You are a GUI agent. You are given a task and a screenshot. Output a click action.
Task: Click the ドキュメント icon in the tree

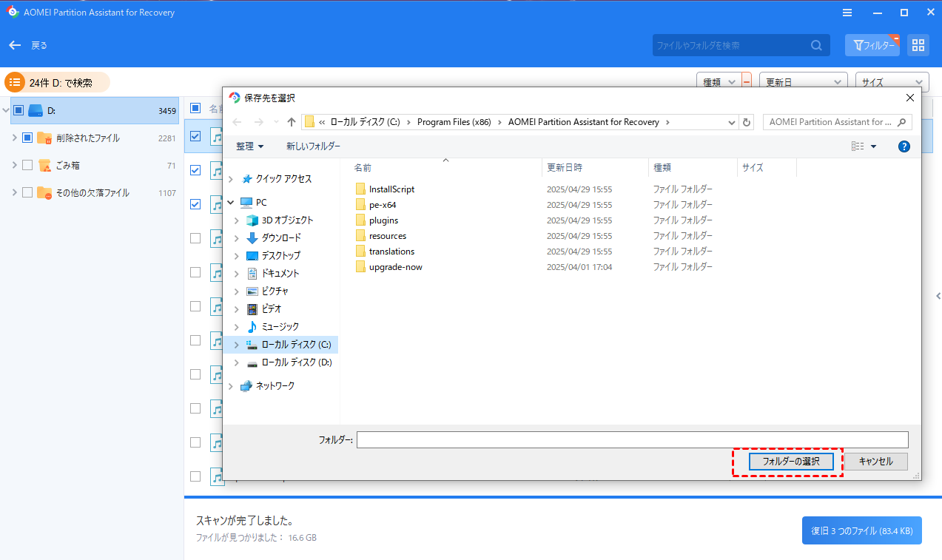(x=252, y=274)
